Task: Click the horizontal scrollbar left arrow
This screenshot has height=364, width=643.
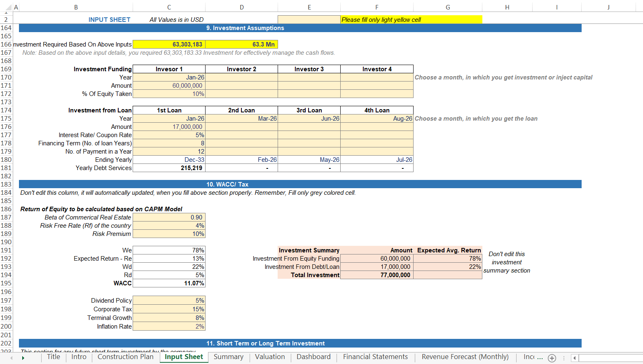Action: point(575,358)
